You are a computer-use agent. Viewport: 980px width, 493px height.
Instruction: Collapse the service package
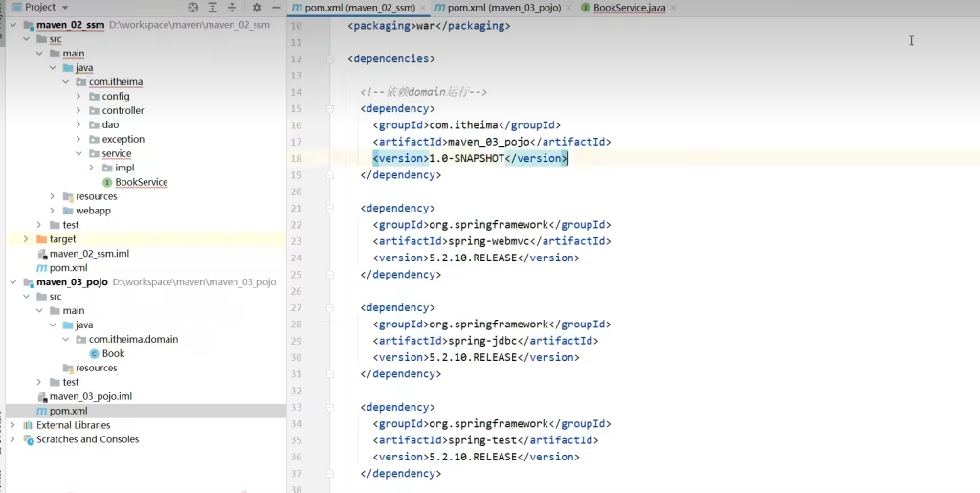point(79,153)
